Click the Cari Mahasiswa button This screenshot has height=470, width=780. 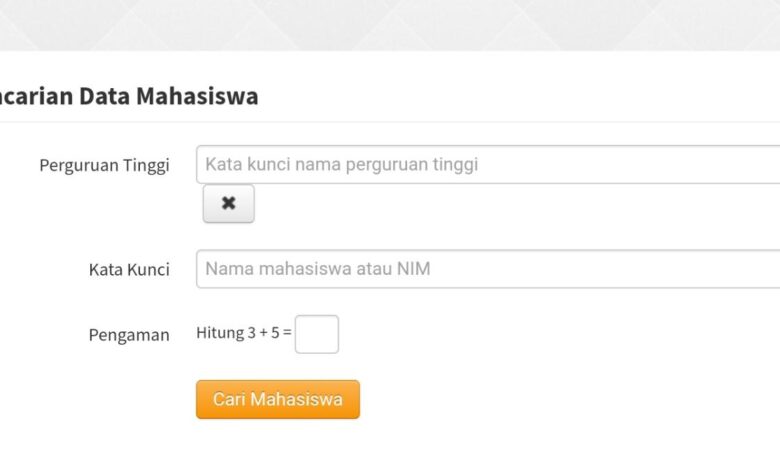tap(278, 399)
